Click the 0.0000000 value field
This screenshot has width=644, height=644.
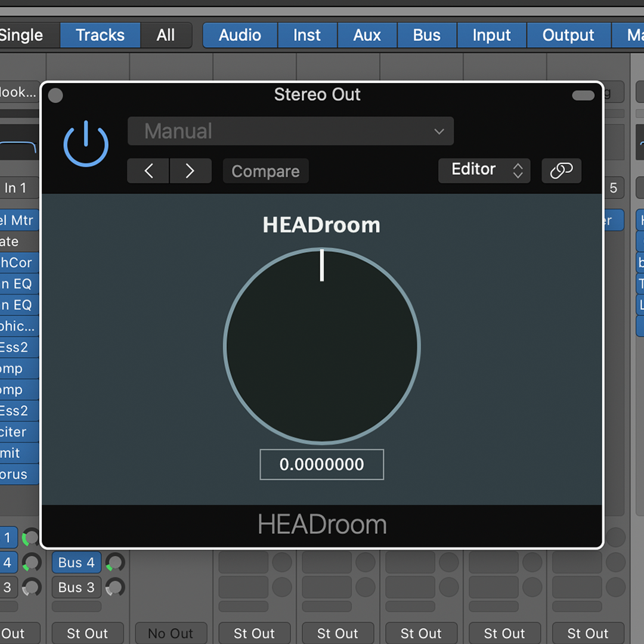pos(322,465)
